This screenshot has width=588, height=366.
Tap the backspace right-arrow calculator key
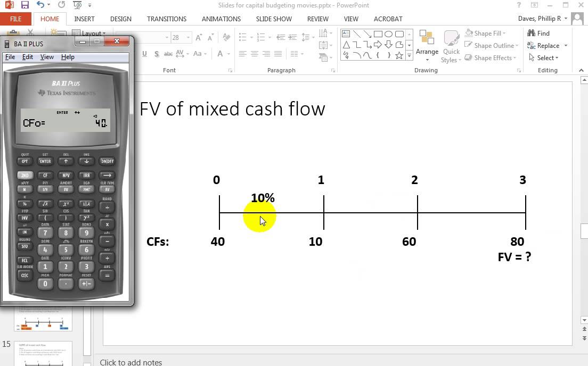click(107, 176)
